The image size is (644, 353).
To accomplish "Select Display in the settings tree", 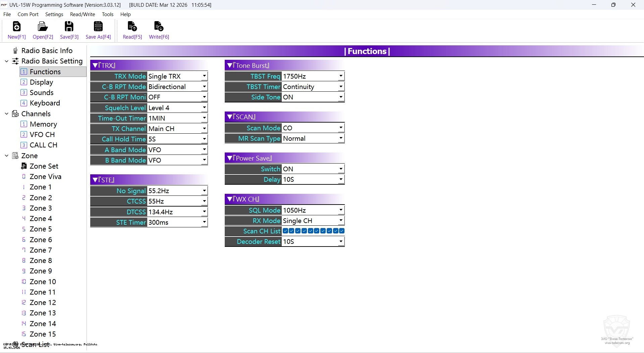I will (41, 82).
